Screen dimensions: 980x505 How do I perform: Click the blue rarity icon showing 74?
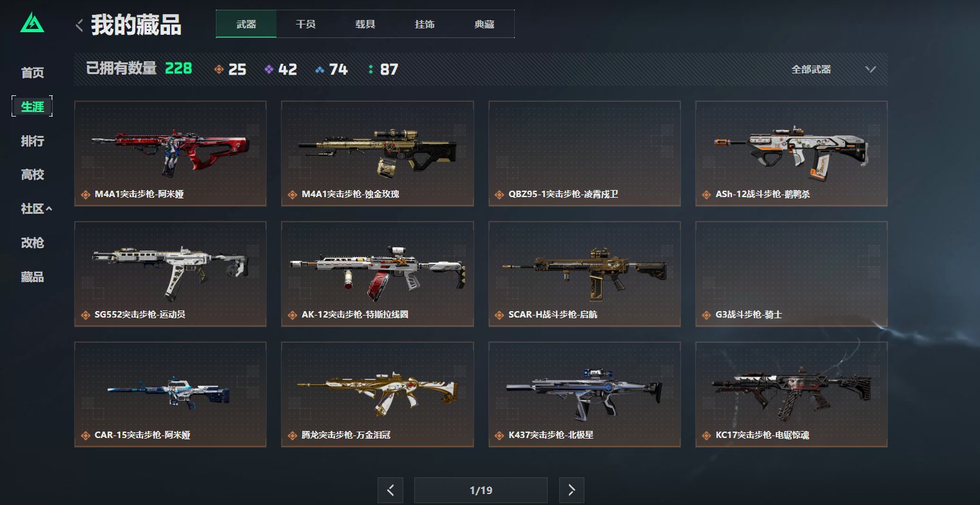[320, 70]
